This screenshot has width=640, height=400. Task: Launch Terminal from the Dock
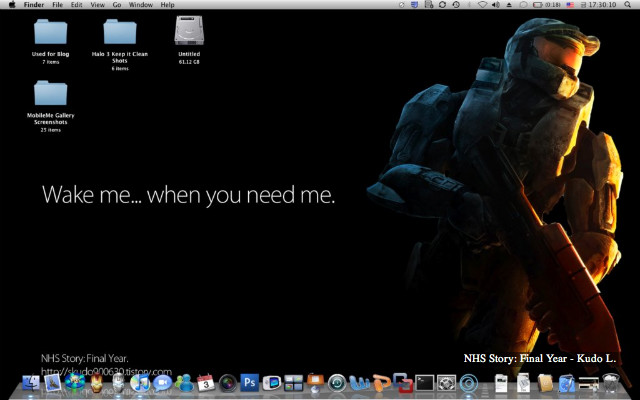point(425,383)
